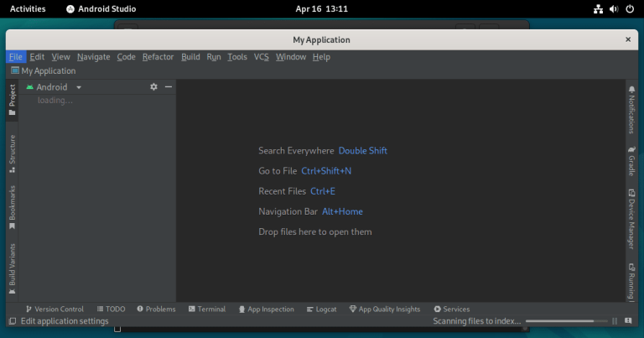Hide the Project tool window

(169, 86)
